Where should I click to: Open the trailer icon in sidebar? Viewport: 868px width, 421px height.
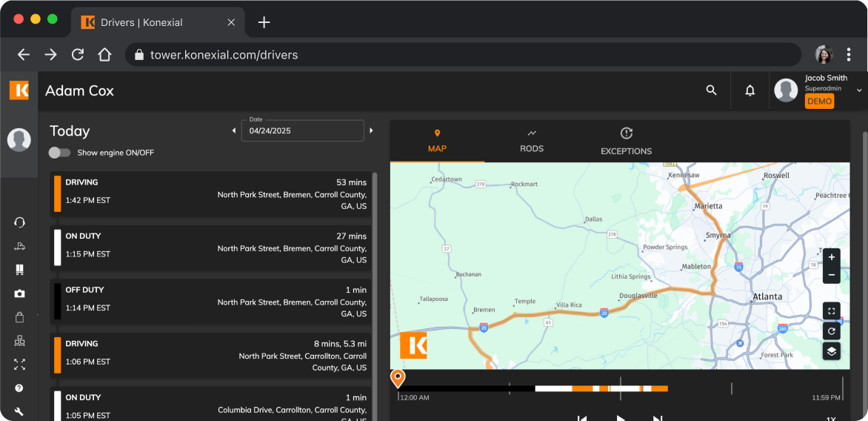[19, 270]
